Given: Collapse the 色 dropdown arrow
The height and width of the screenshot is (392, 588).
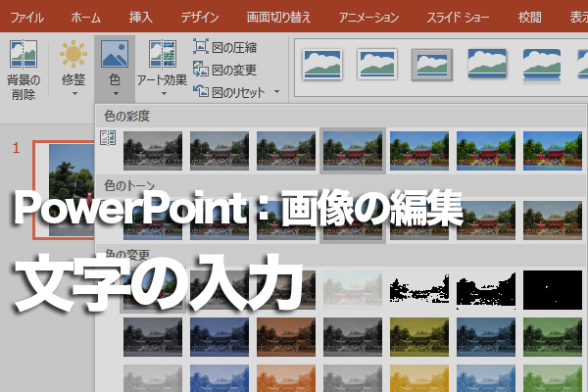Looking at the screenshot, I should pos(116,93).
